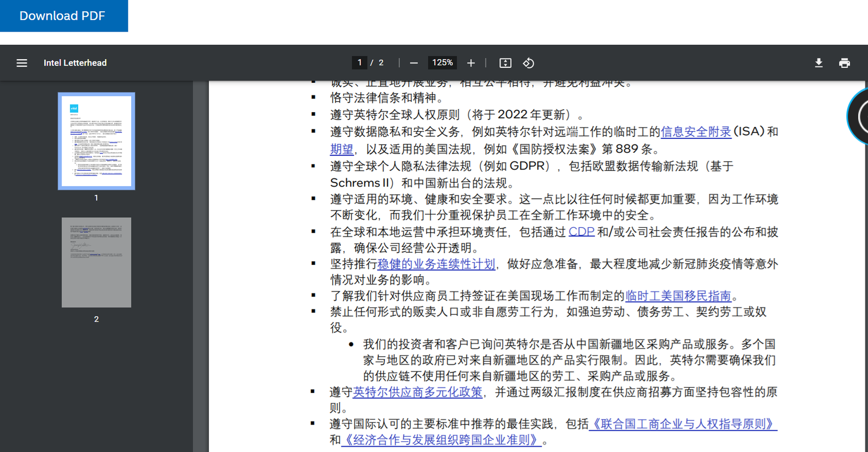Click the current page number field

click(359, 62)
